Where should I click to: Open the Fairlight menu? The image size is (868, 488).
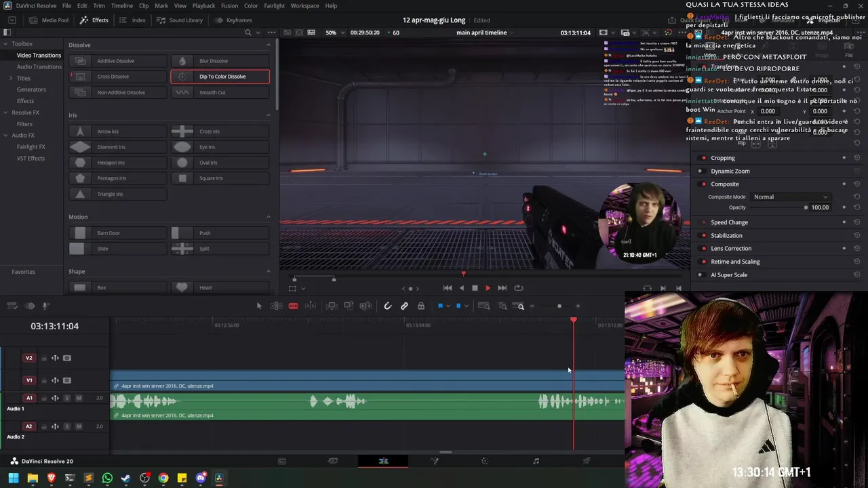(274, 5)
